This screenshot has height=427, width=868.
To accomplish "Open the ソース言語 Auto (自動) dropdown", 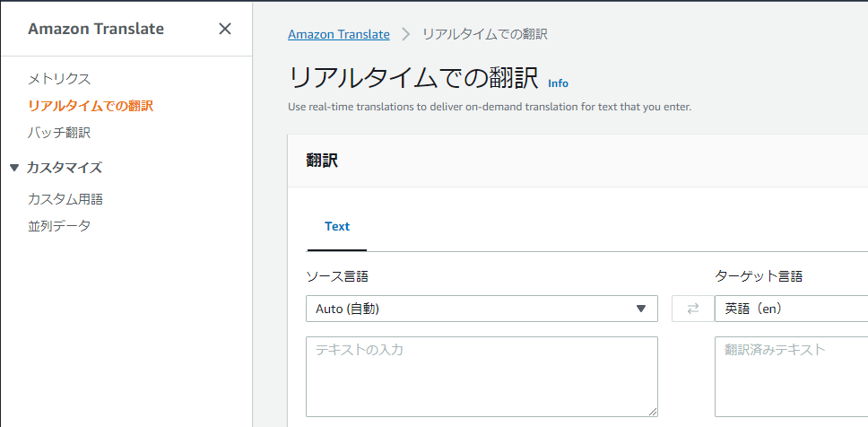I will (x=482, y=309).
